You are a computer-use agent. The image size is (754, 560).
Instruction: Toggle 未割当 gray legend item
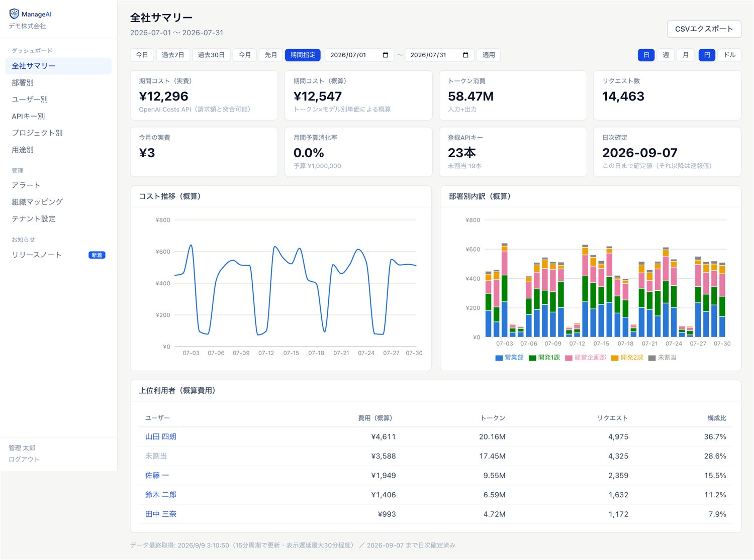point(663,358)
